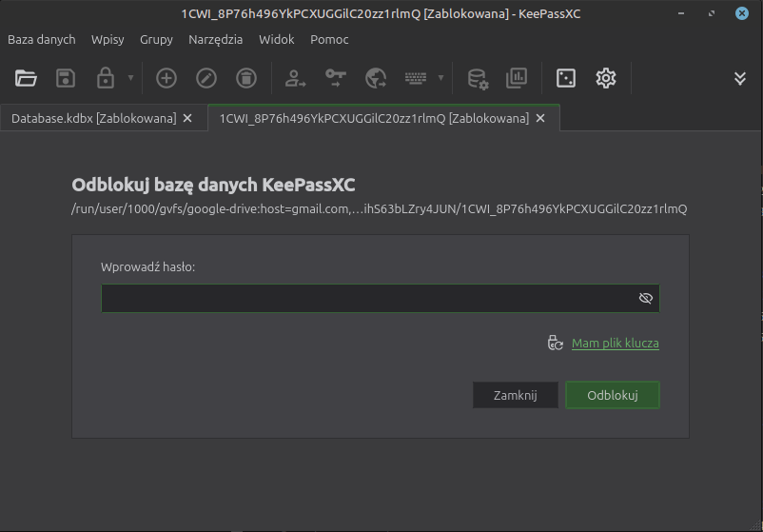The width and height of the screenshot is (763, 532).
Task: Expand the Auto-Type keyboard dropdown arrow
Action: (x=440, y=78)
